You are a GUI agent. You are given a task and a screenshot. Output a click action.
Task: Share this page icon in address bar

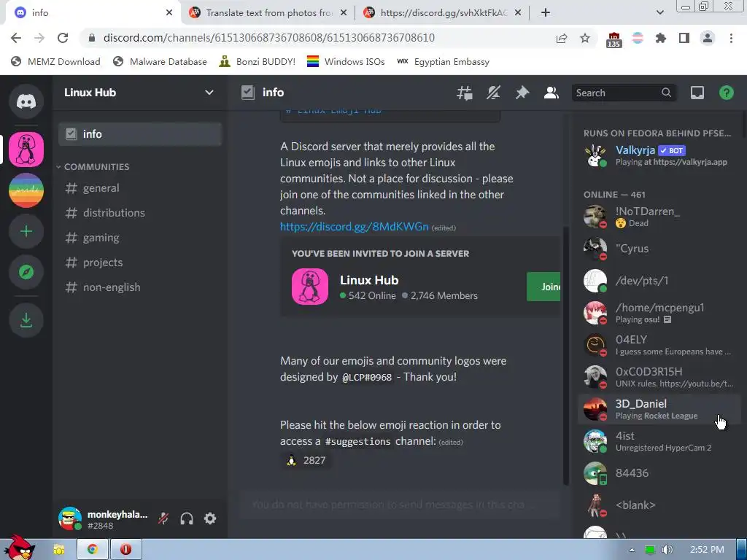pyautogui.click(x=562, y=38)
